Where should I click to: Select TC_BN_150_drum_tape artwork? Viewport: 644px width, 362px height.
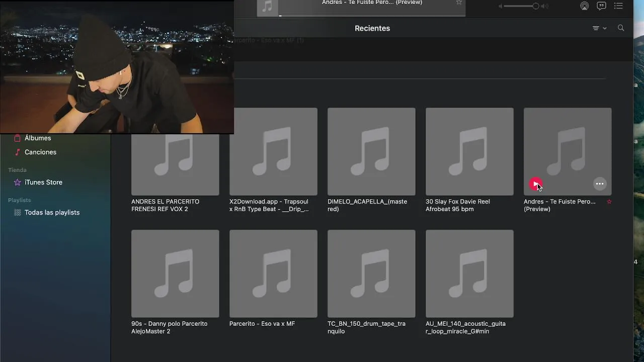point(371,274)
